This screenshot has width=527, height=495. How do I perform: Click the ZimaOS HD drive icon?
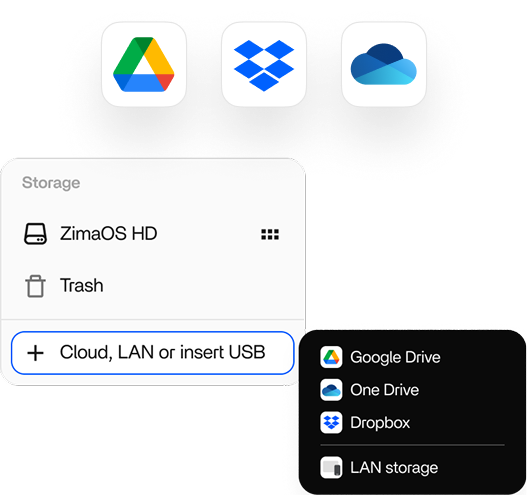pos(35,234)
